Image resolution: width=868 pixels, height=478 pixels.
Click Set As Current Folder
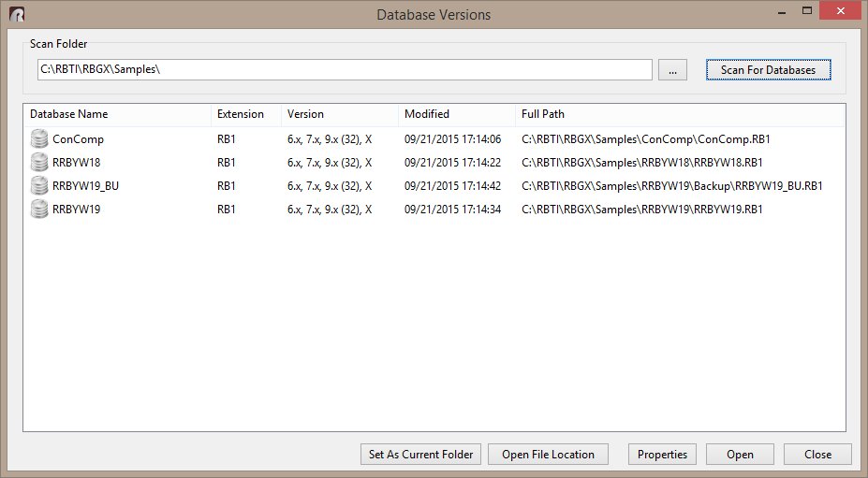(x=420, y=455)
